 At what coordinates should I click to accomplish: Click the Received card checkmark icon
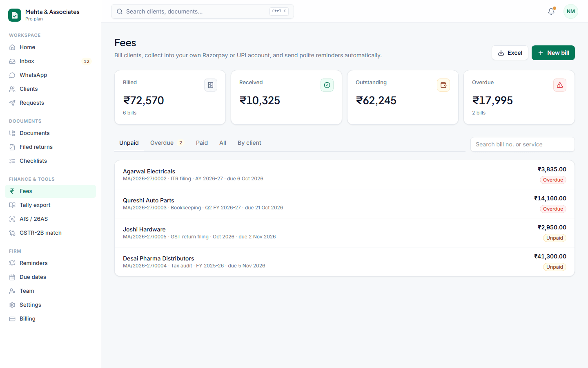(327, 85)
